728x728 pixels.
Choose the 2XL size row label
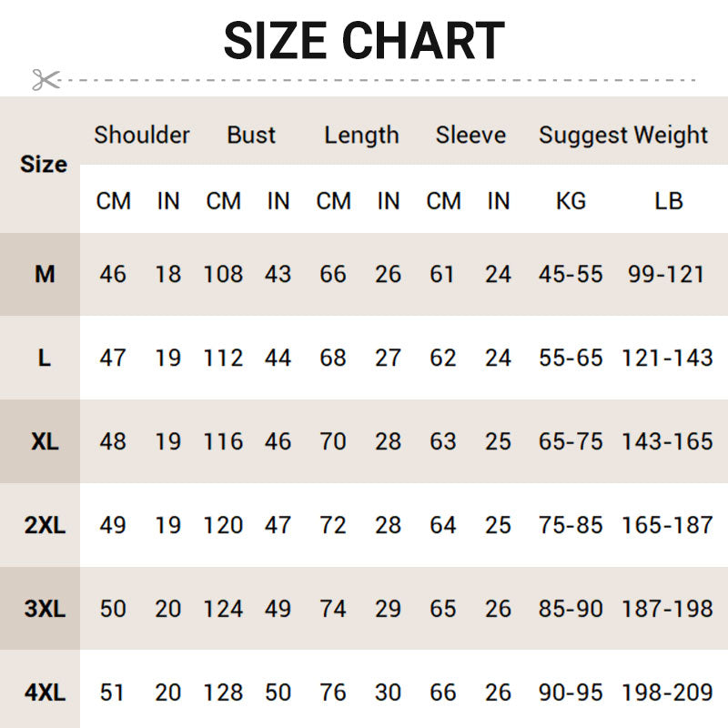tap(45, 525)
